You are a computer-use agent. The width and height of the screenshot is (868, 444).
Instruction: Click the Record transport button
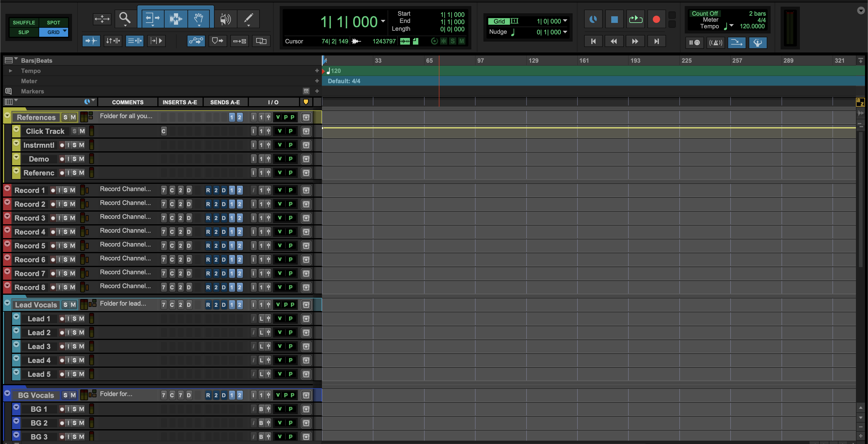coord(656,20)
